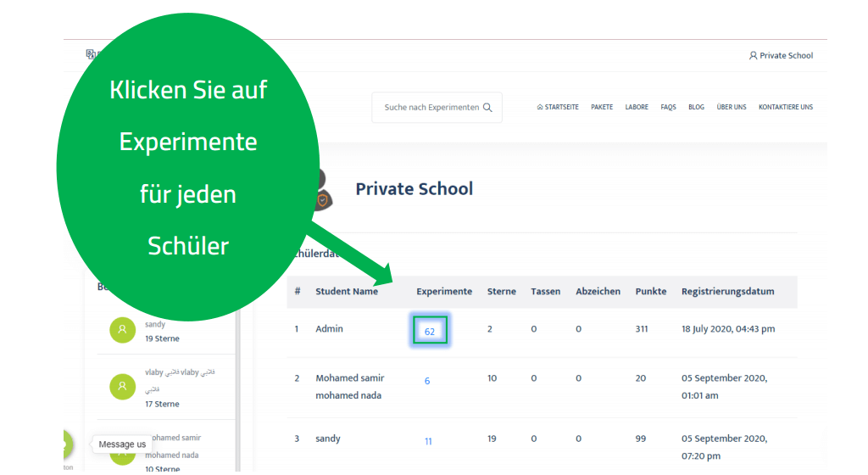Click the Private School account link
The width and height of the screenshot is (868, 475).
[786, 56]
